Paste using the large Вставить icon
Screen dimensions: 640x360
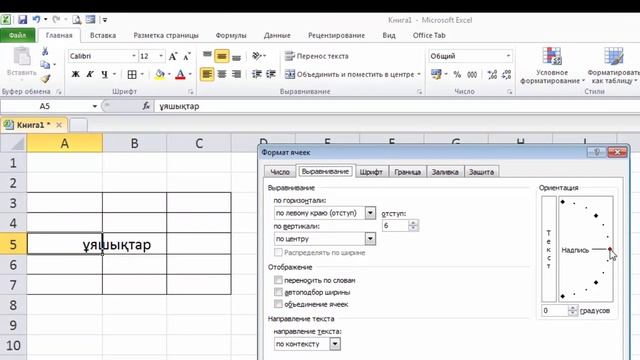22,61
